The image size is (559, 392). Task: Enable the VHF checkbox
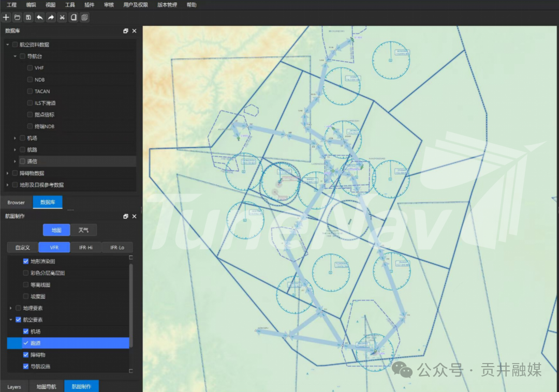point(30,68)
